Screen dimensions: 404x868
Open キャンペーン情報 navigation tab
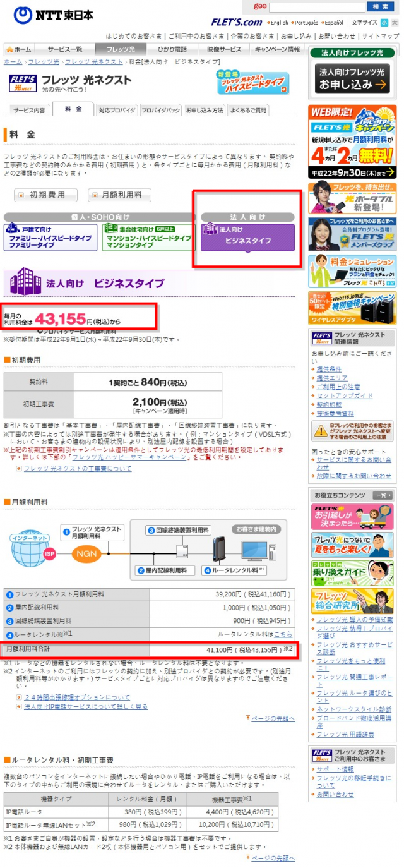tap(277, 49)
